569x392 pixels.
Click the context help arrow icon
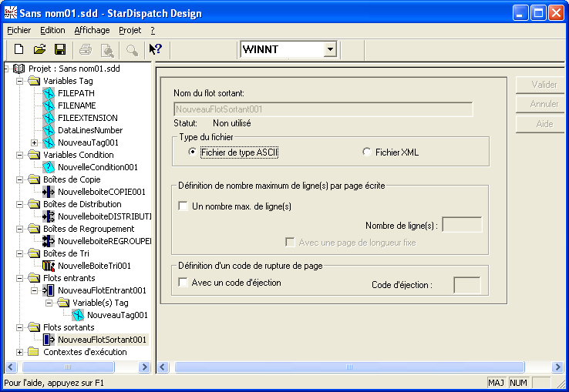coord(155,49)
